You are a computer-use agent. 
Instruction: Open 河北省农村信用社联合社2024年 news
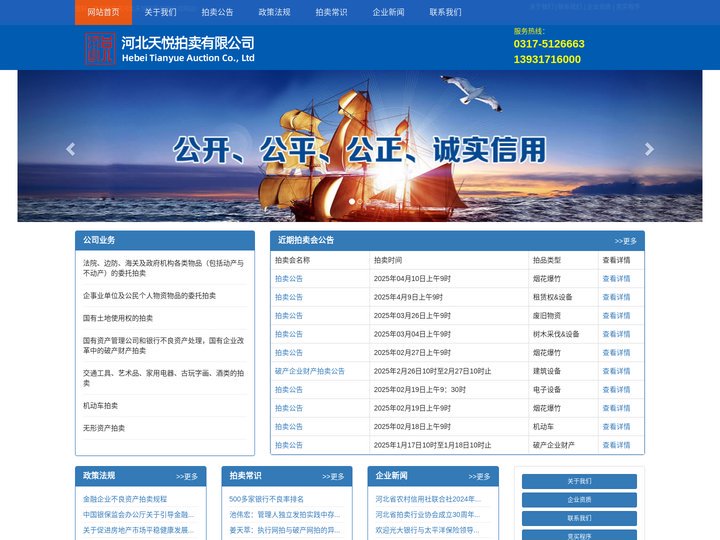coord(428,499)
